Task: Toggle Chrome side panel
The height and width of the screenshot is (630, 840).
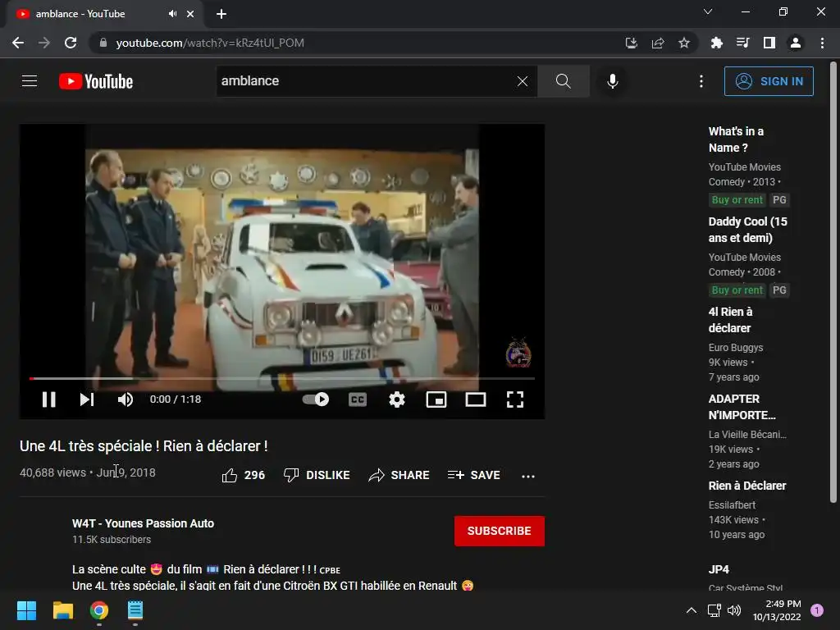Action: [769, 43]
